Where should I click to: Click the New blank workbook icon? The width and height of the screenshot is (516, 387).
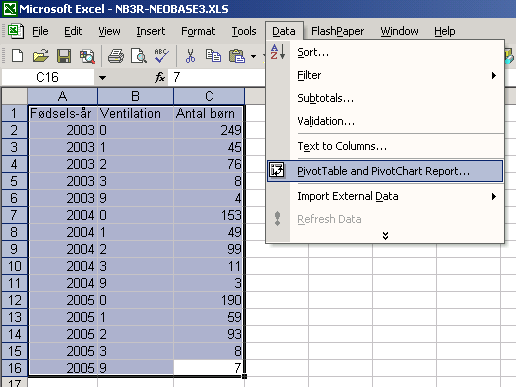pos(17,56)
